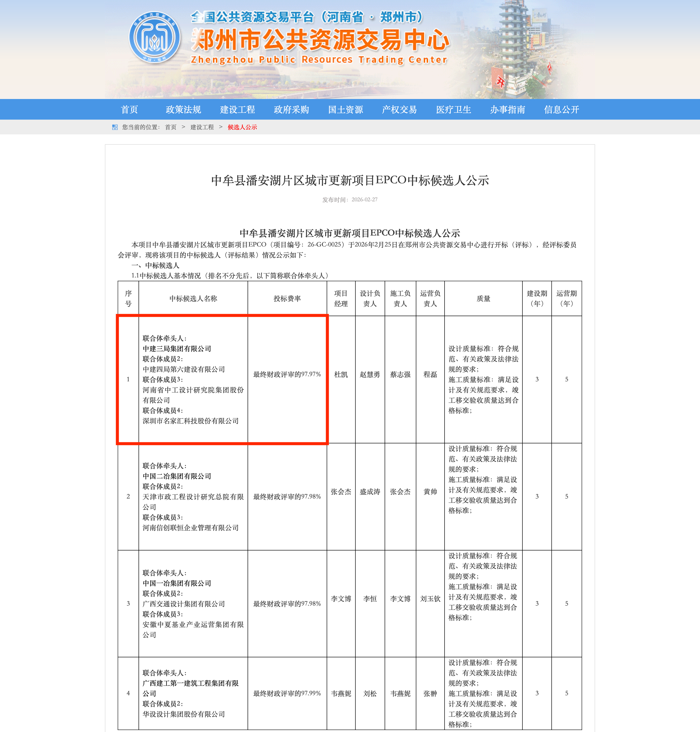Click the Zhengzhou trading center round logo
This screenshot has width=700, height=732.
(x=154, y=37)
